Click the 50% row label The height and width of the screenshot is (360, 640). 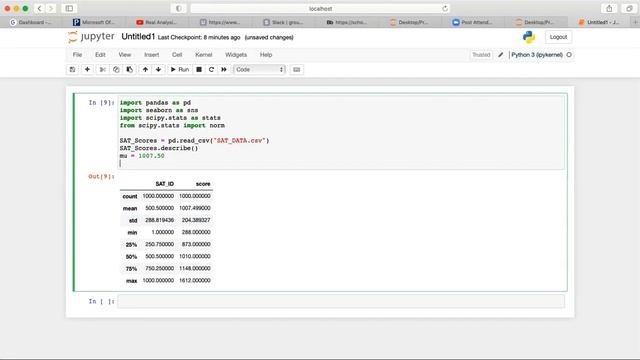[x=131, y=257]
